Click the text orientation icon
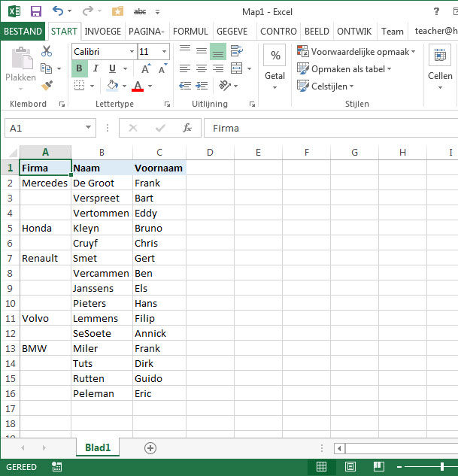 pyautogui.click(x=225, y=86)
